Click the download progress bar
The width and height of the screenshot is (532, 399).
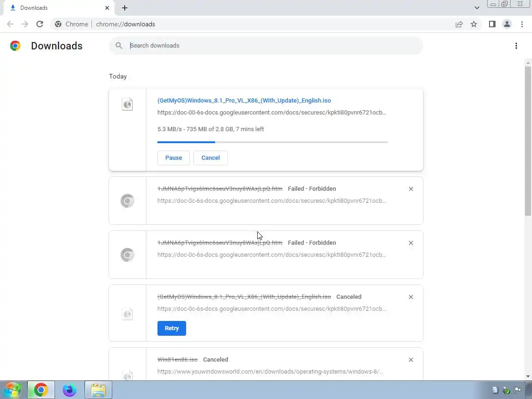[x=272, y=142]
